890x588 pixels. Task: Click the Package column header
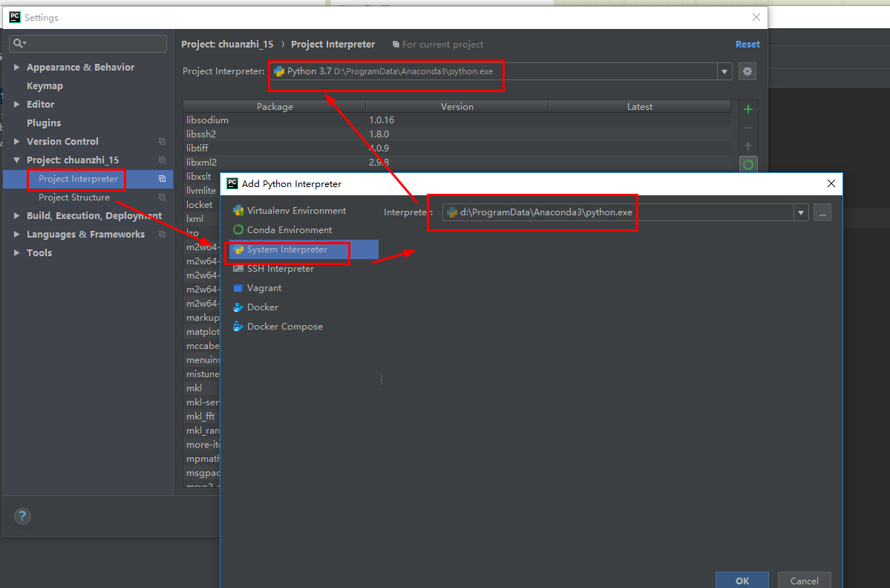[275, 107]
